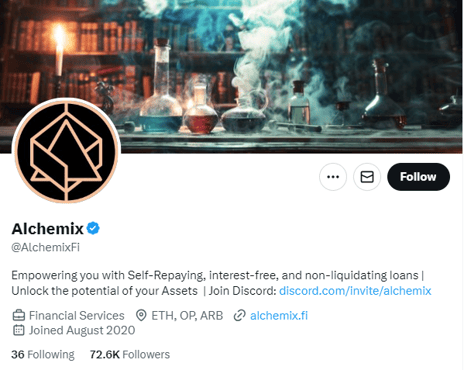Open the three-dot more options menu
The image size is (464, 370).
pyautogui.click(x=333, y=177)
